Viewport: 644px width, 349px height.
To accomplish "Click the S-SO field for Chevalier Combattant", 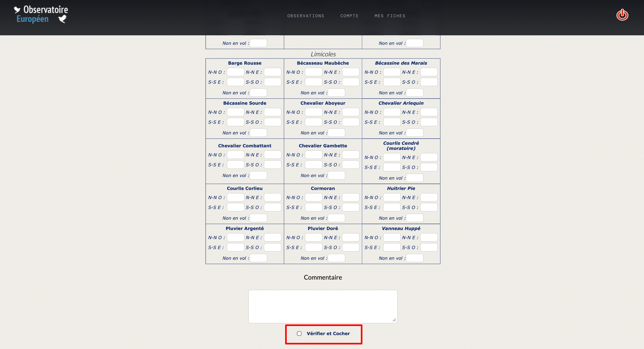I will pos(272,165).
